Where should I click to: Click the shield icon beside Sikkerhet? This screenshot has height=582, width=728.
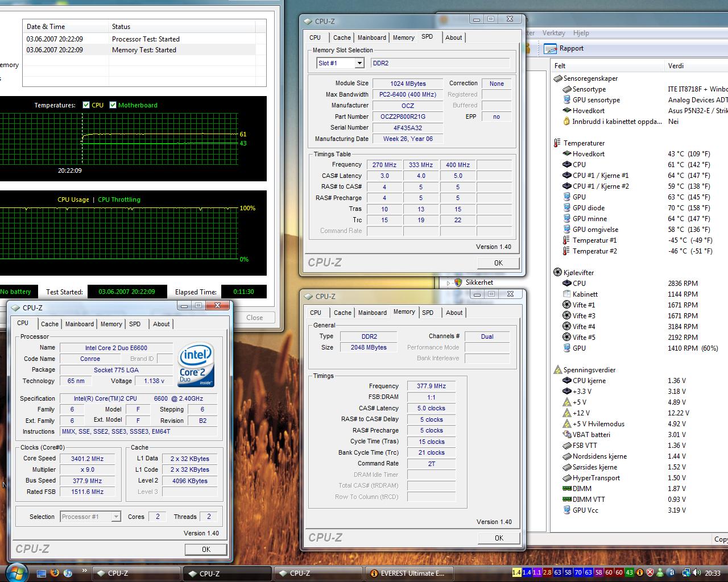(458, 282)
